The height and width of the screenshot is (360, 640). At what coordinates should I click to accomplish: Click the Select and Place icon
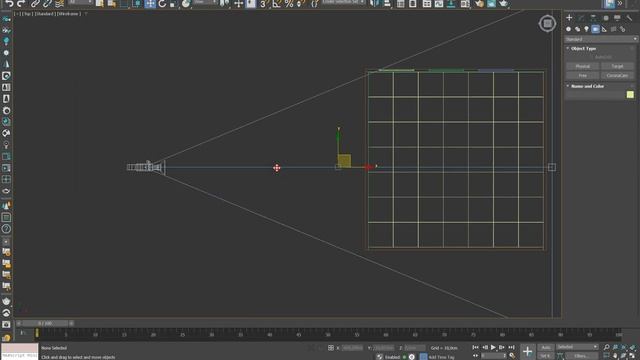coord(186,4)
